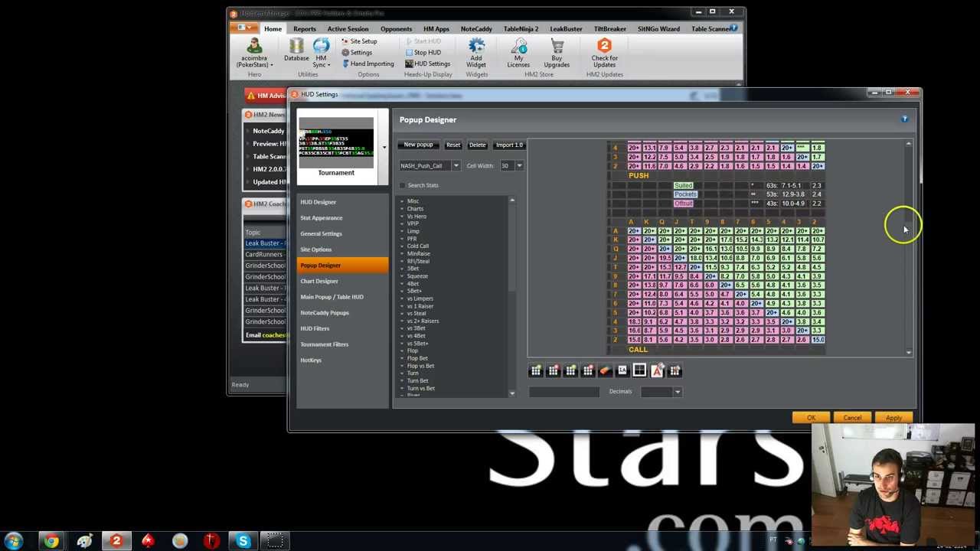Click the last grid icon in popup toolbar
The height and width of the screenshot is (551, 980).
675,370
